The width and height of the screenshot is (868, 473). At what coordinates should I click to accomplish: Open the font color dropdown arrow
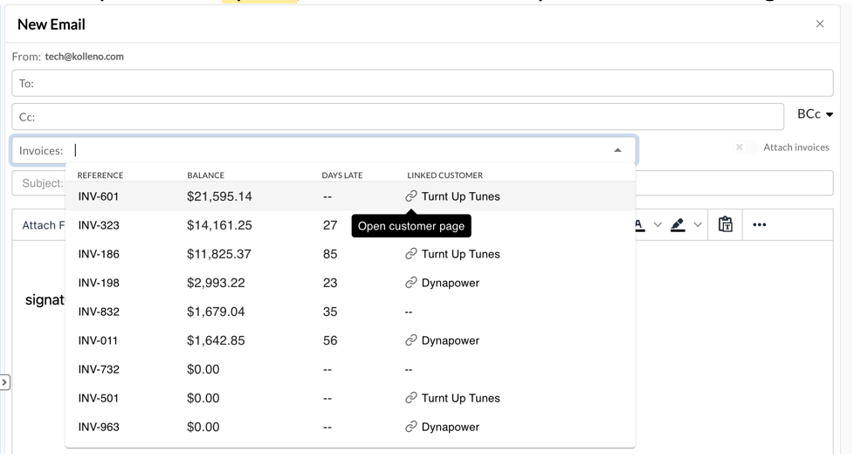pyautogui.click(x=658, y=224)
